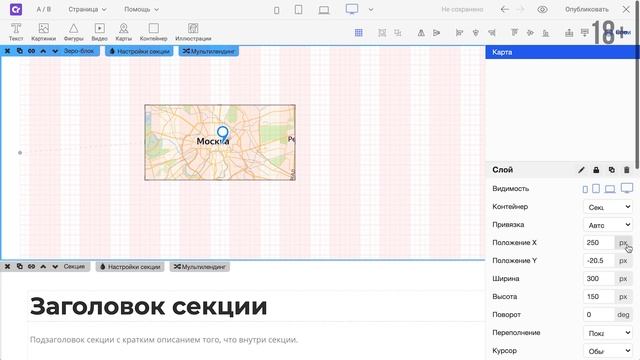
Task: Switch to desktop monitor preview
Action: coord(352,9)
